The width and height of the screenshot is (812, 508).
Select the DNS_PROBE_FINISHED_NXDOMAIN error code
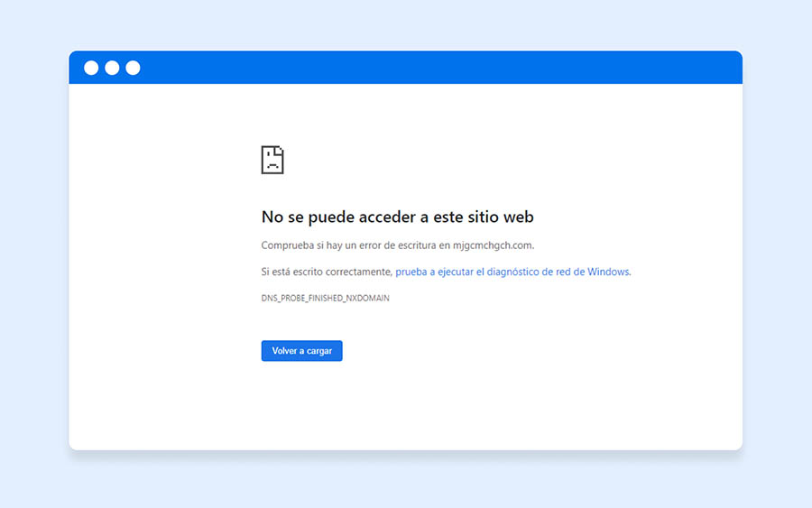click(325, 298)
